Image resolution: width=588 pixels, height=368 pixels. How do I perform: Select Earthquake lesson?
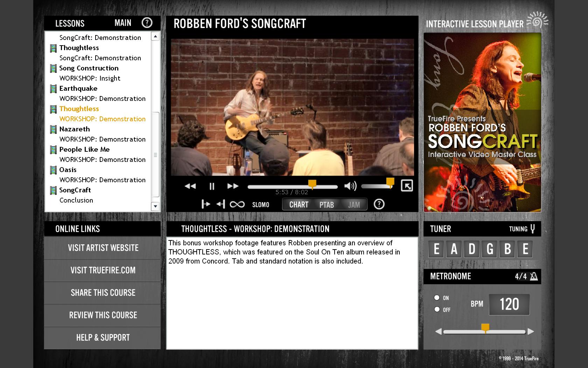78,88
